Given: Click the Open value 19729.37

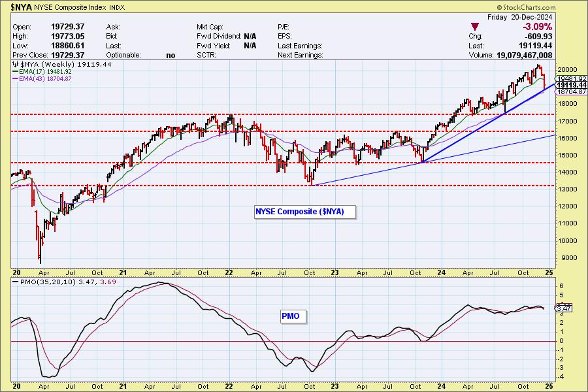Looking at the screenshot, I should tap(67, 27).
